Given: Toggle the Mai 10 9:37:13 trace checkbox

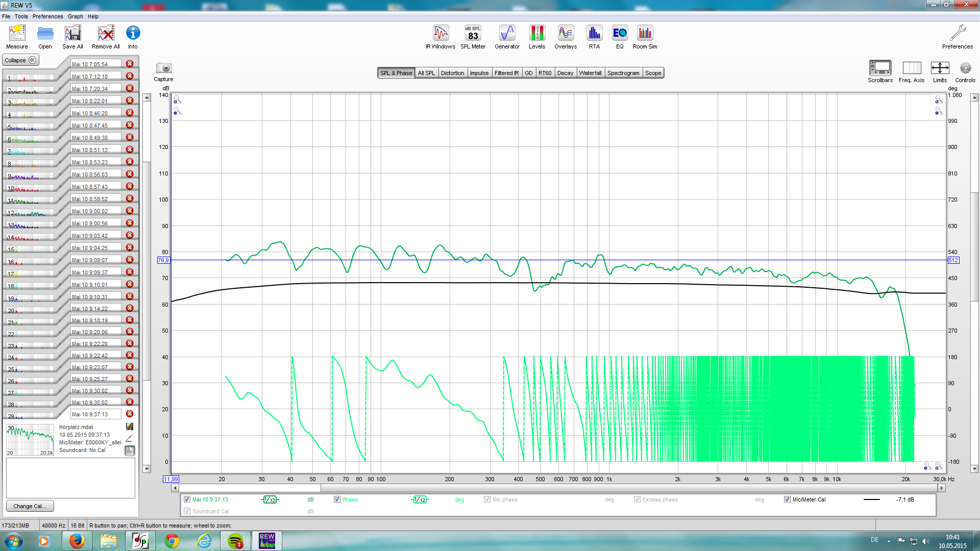Looking at the screenshot, I should [x=187, y=499].
